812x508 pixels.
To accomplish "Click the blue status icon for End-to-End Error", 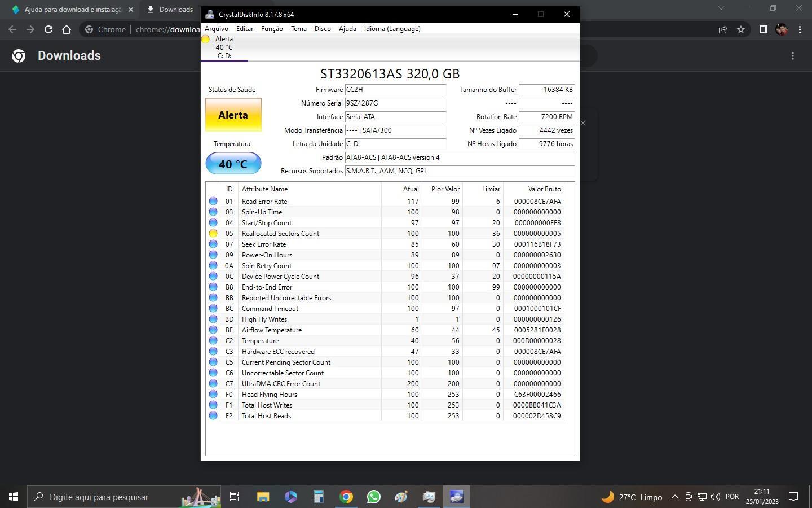I will coord(213,287).
